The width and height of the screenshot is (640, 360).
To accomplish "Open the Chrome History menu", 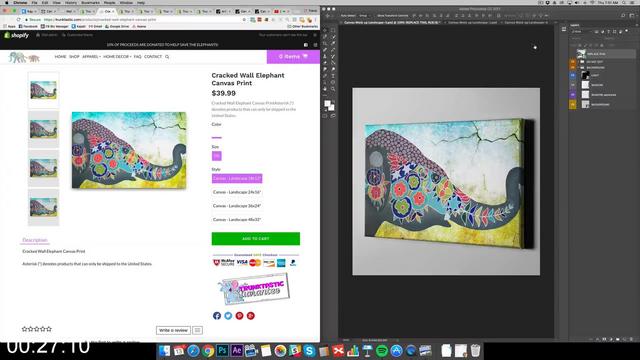I will point(71,2).
